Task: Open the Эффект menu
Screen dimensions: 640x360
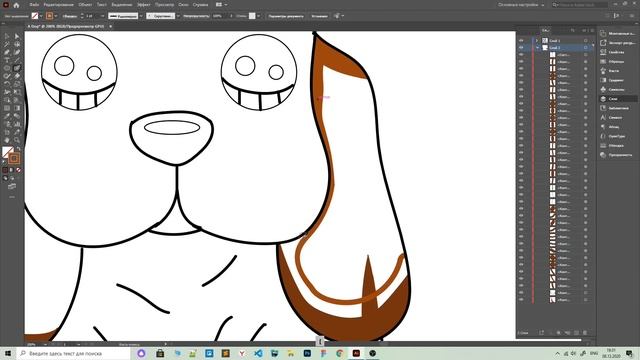Action: coord(144,5)
